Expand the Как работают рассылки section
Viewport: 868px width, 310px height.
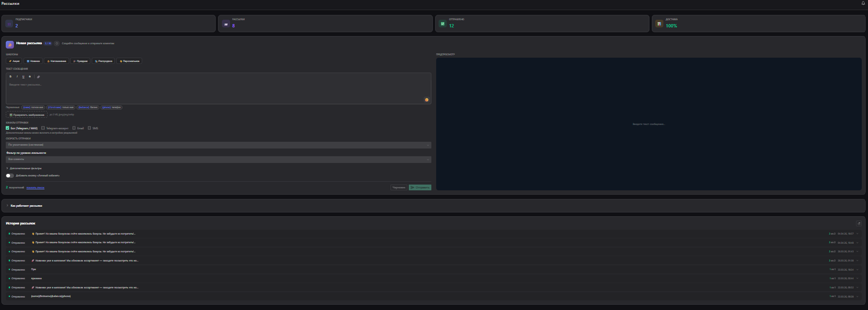(26, 206)
